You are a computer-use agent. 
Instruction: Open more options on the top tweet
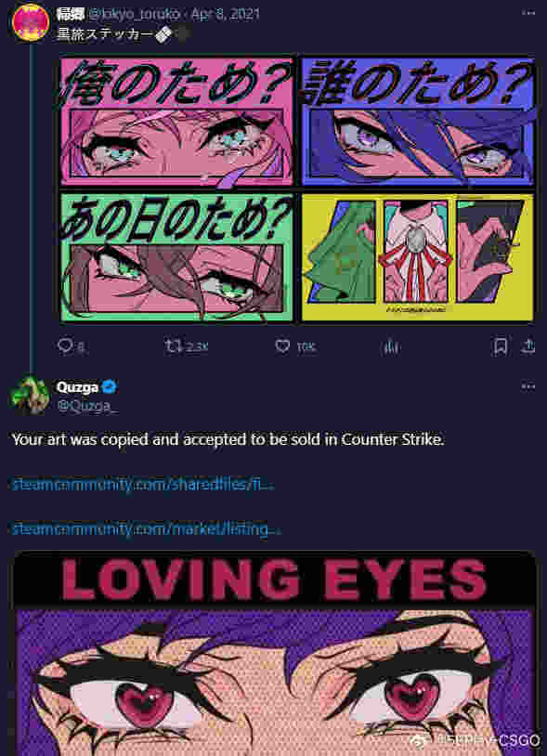(528, 13)
